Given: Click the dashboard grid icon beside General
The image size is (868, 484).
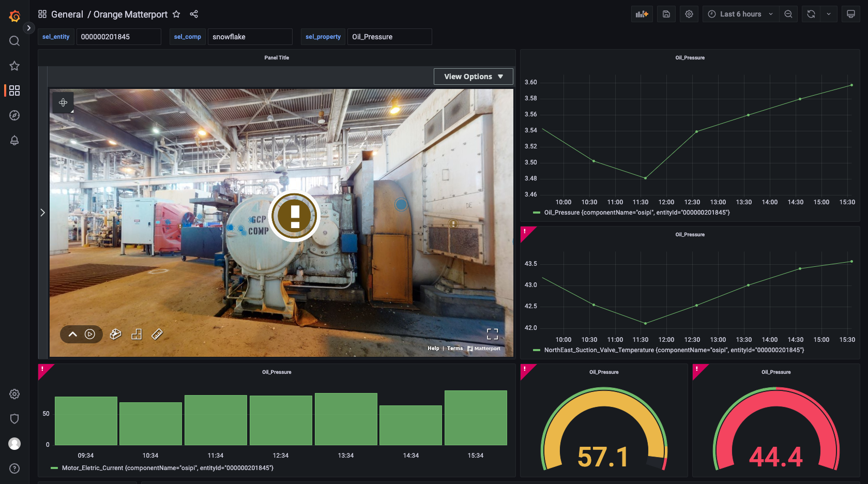Looking at the screenshot, I should [42, 14].
